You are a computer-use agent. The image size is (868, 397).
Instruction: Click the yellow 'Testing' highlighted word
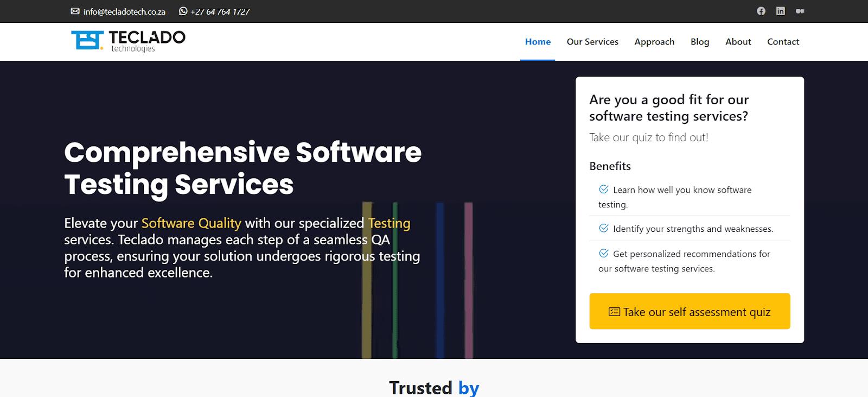389,223
